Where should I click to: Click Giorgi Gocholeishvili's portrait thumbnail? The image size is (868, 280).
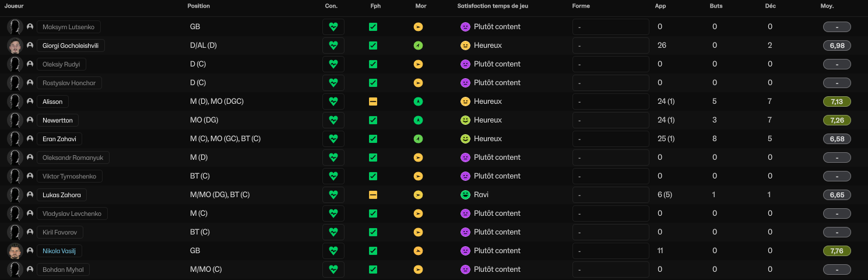pyautogui.click(x=15, y=45)
